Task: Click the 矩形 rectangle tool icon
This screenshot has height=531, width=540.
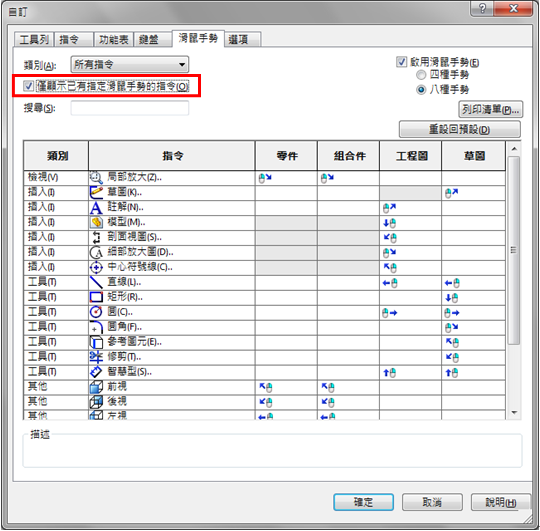Action: click(96, 297)
